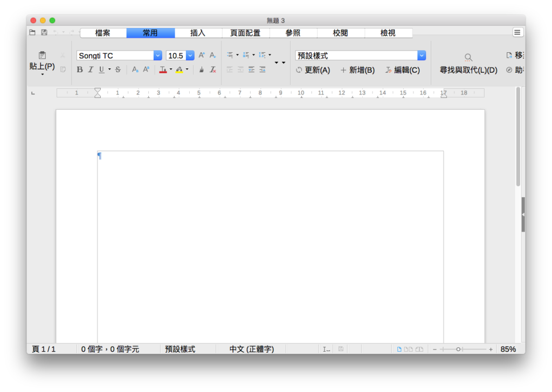Toggle bold formatting
The image size is (552, 392).
[x=80, y=69]
